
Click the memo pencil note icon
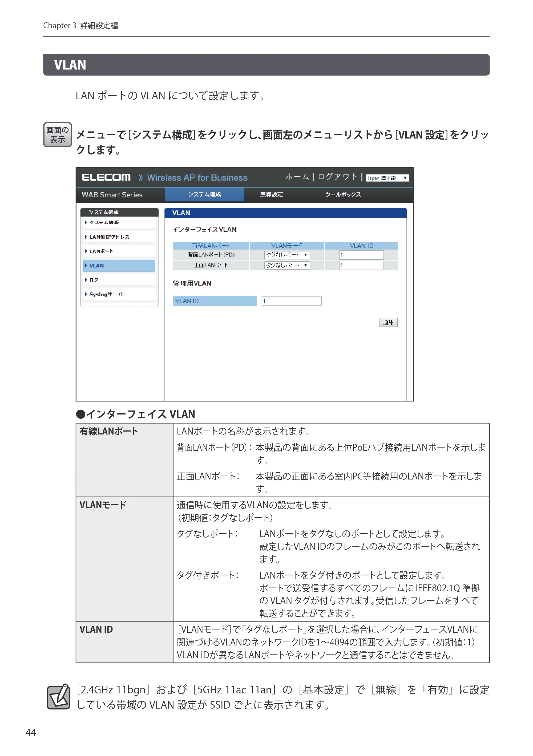pyautogui.click(x=58, y=697)
